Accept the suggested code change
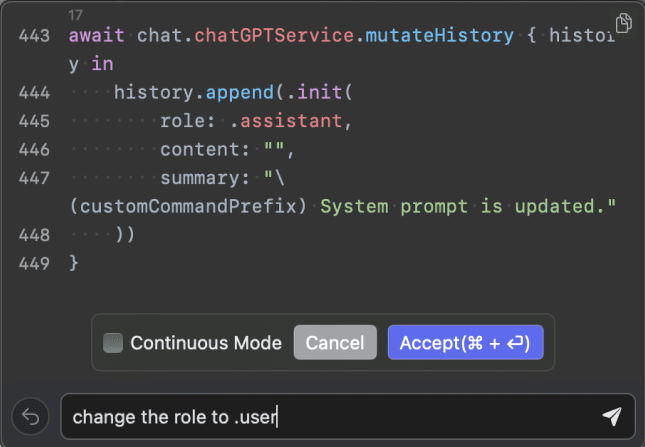This screenshot has height=447, width=645. click(x=465, y=343)
